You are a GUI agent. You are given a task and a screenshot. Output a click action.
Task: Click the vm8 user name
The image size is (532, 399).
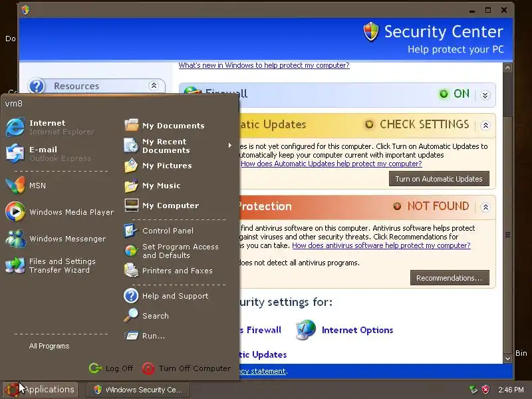tap(13, 104)
